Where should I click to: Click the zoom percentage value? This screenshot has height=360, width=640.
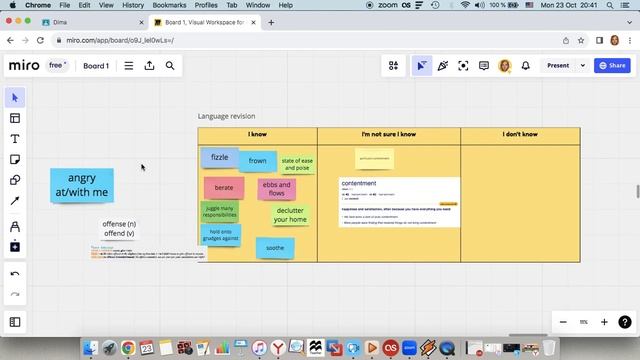point(584,322)
